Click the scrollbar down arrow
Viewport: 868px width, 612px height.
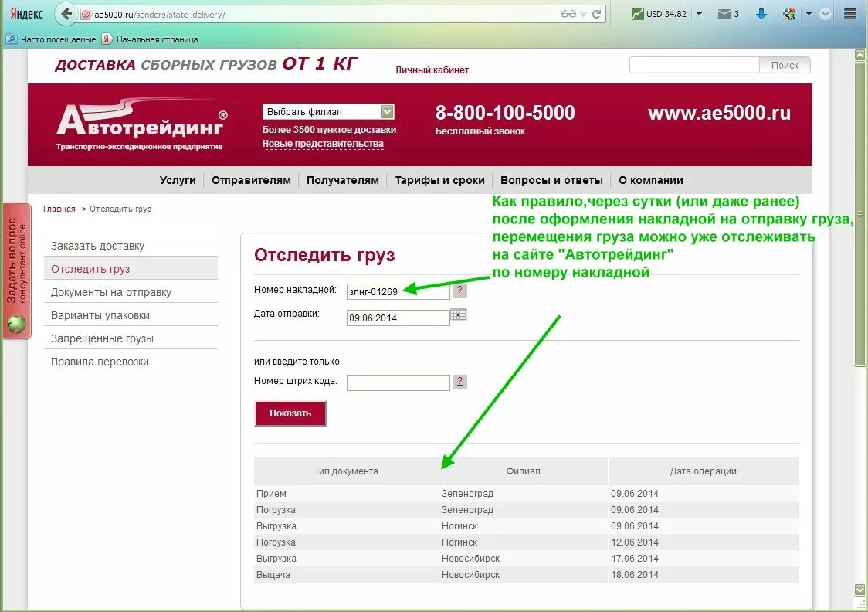pyautogui.click(x=860, y=590)
